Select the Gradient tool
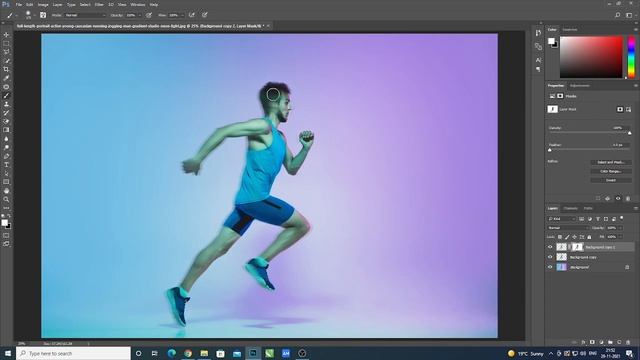The image size is (640, 360). point(6,130)
